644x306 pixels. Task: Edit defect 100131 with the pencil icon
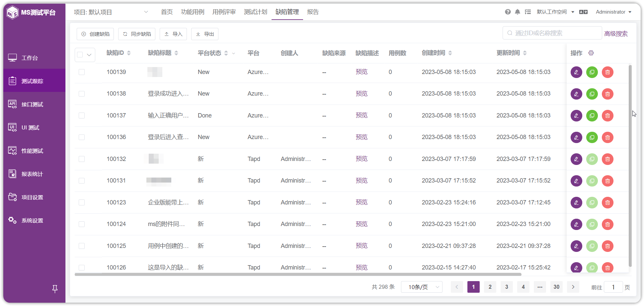point(576,181)
